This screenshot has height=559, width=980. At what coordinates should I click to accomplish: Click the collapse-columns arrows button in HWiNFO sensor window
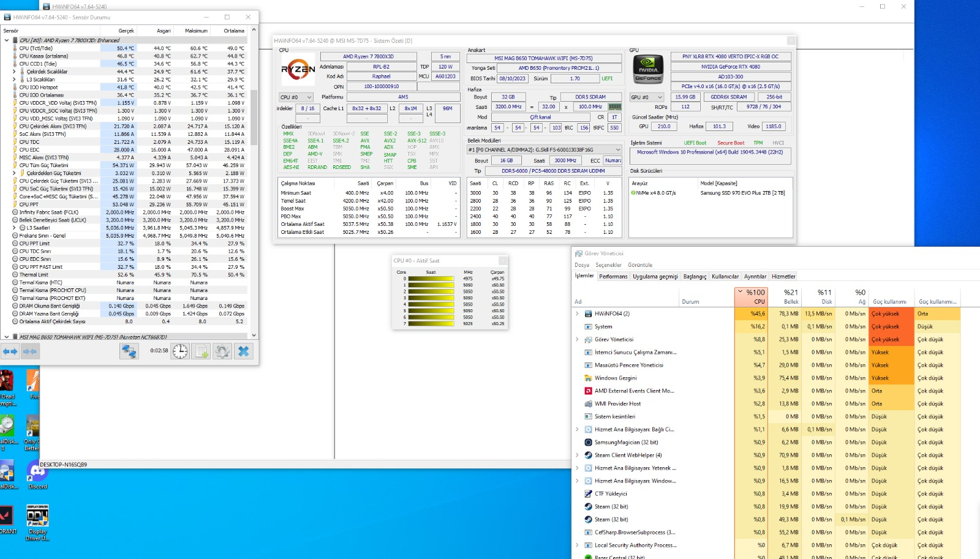pos(30,351)
